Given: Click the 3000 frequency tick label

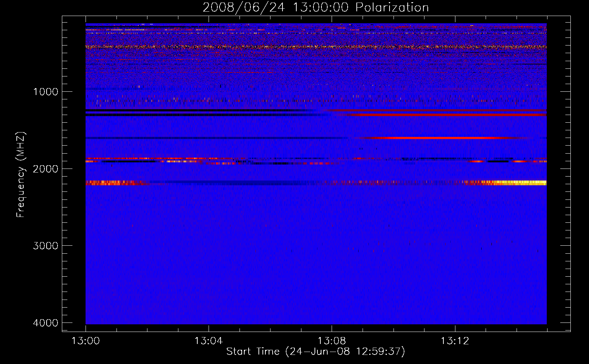Looking at the screenshot, I should point(46,246).
